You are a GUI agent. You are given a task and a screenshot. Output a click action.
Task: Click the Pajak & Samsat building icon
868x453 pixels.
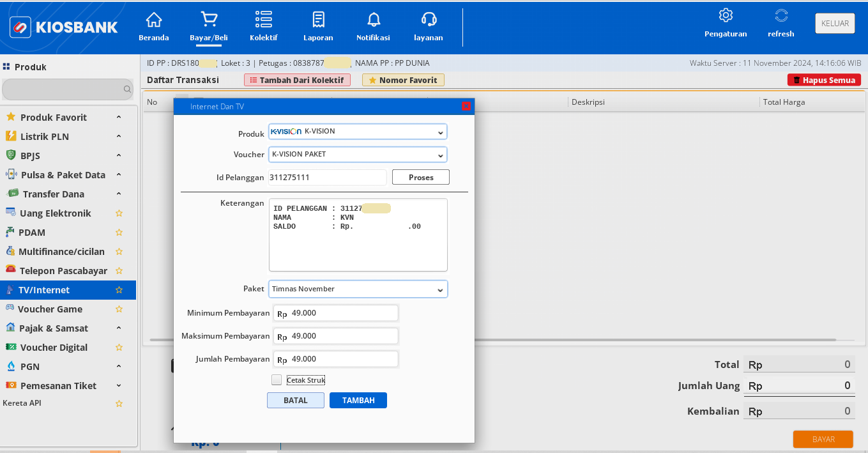(x=10, y=327)
